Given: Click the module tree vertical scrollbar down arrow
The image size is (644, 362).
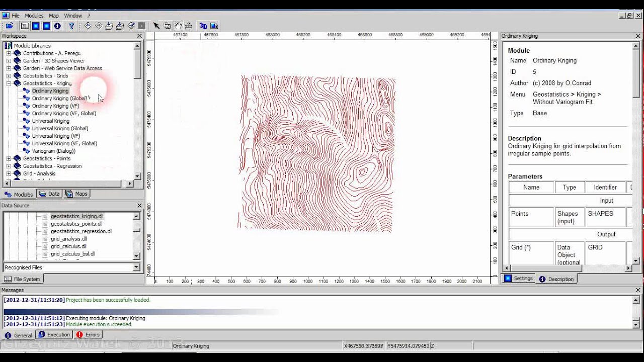Looking at the screenshot, I should click(x=137, y=176).
